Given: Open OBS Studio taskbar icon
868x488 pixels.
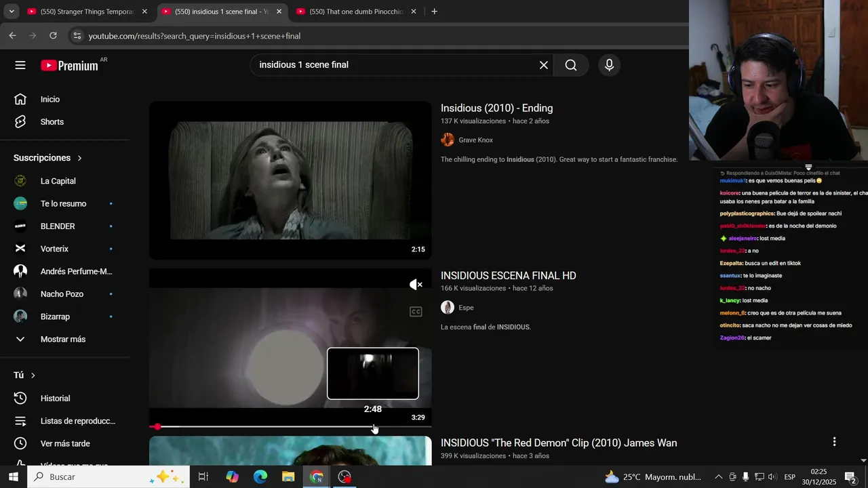Looking at the screenshot, I should [x=344, y=477].
